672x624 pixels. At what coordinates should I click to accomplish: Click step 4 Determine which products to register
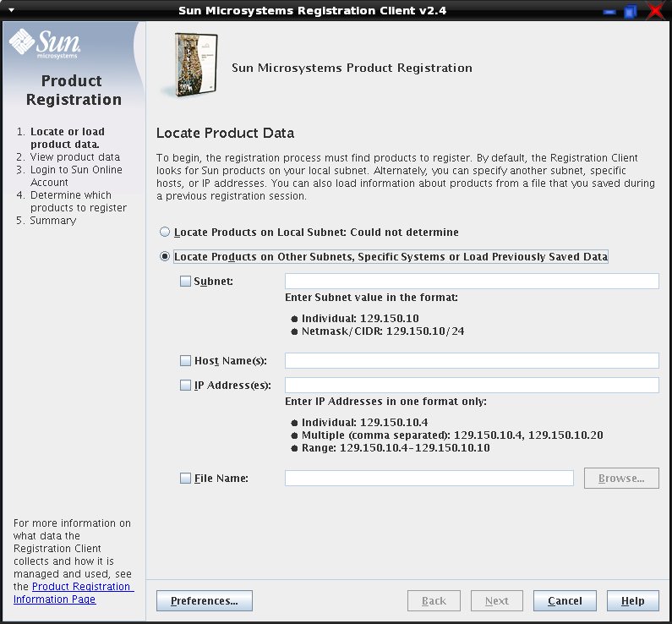pyautogui.click(x=78, y=201)
